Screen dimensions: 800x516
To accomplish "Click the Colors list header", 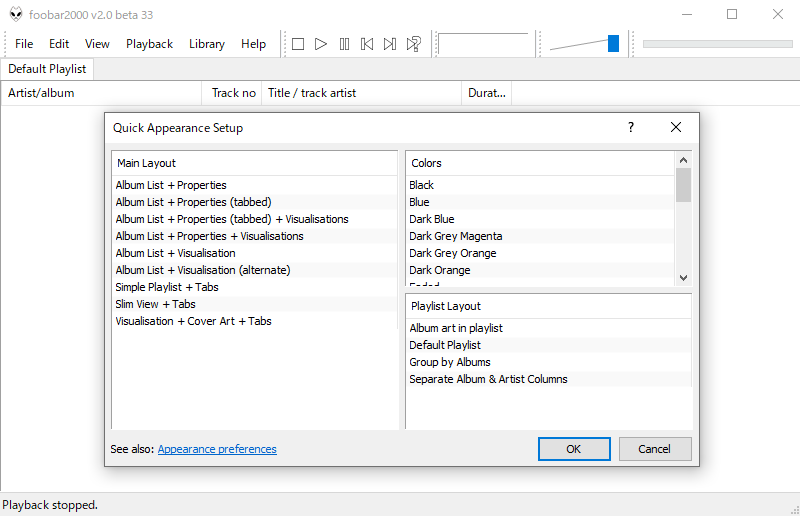I will [x=541, y=163].
